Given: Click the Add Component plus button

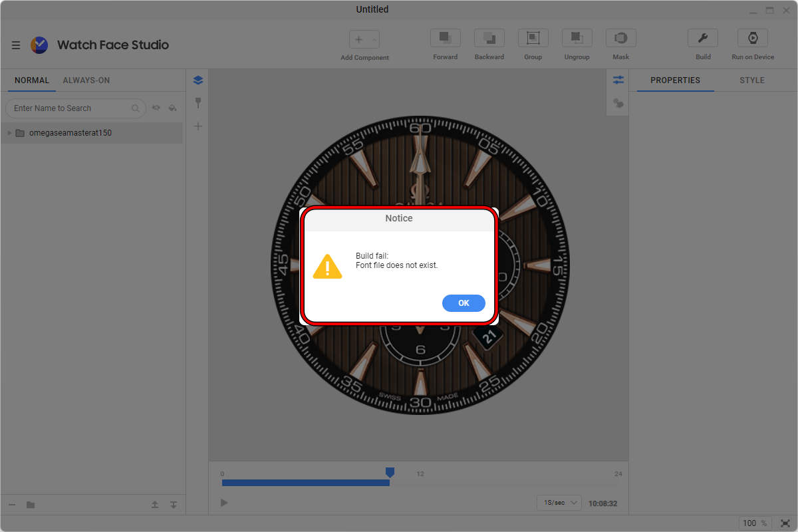Looking at the screenshot, I should pyautogui.click(x=358, y=40).
